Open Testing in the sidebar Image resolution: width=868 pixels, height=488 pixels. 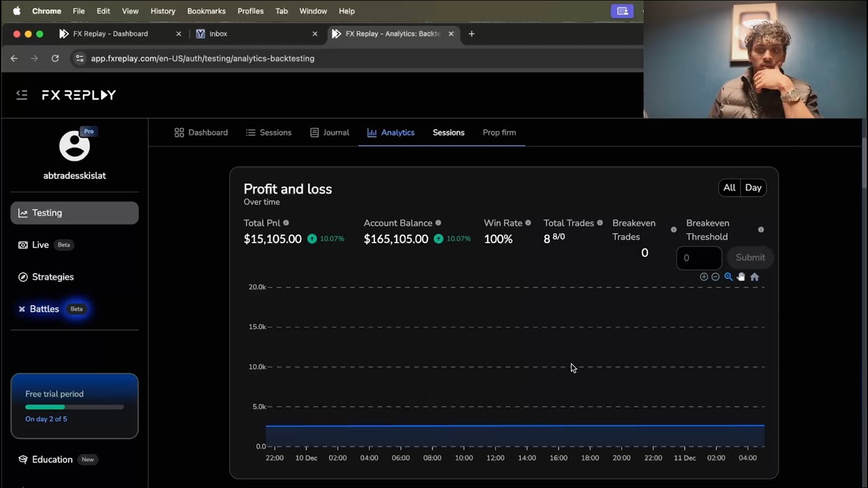tap(75, 213)
